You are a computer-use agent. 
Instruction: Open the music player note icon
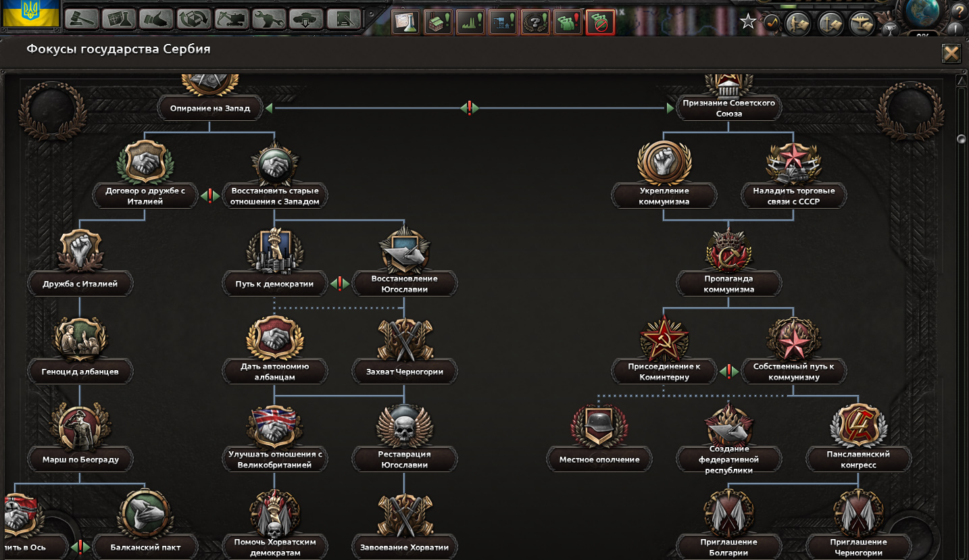772,24
